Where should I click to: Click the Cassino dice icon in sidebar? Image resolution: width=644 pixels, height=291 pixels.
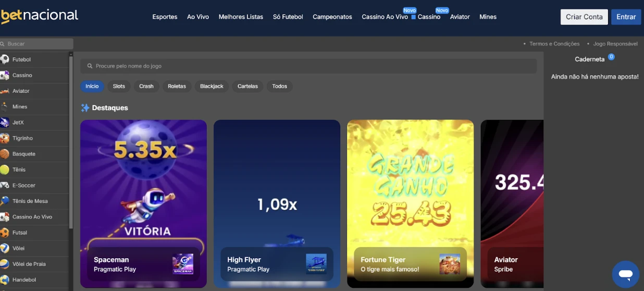(x=5, y=75)
